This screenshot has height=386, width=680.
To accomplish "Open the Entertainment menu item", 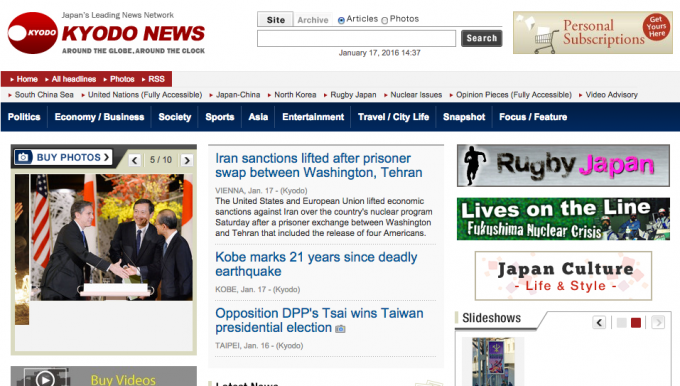I will pyautogui.click(x=313, y=117).
